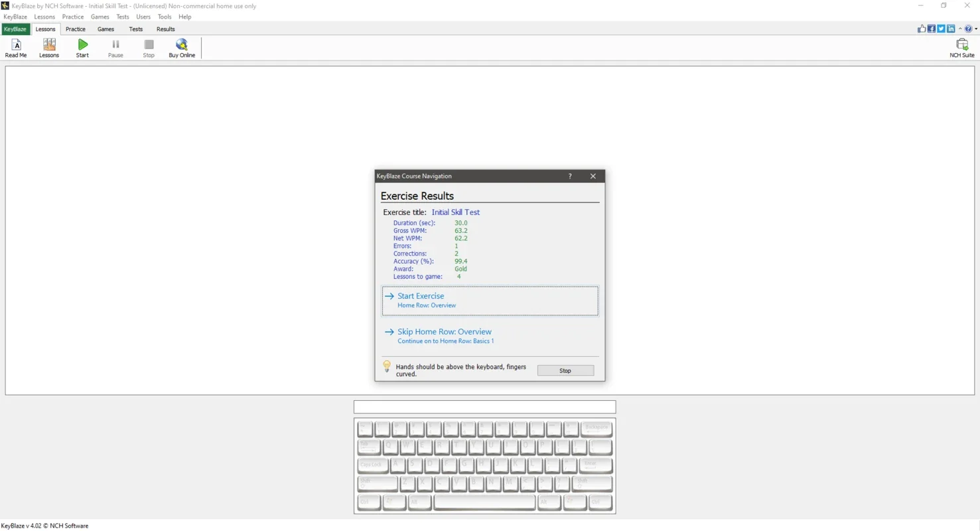
Task: Click the green Start play button
Action: [x=82, y=48]
